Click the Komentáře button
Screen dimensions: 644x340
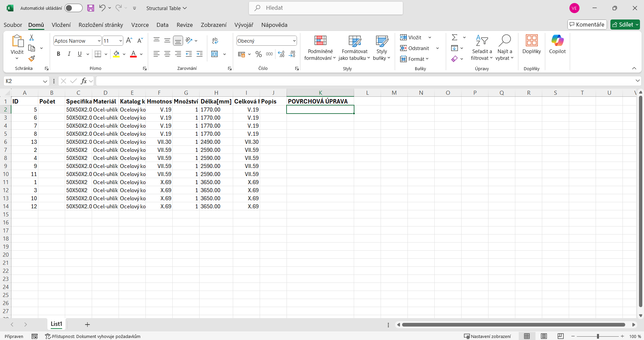click(587, 25)
